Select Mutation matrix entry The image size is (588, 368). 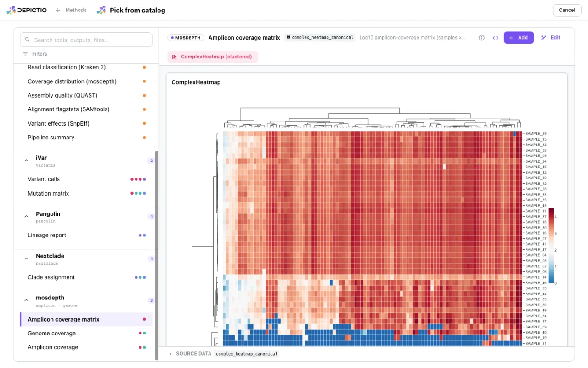[x=86, y=193]
